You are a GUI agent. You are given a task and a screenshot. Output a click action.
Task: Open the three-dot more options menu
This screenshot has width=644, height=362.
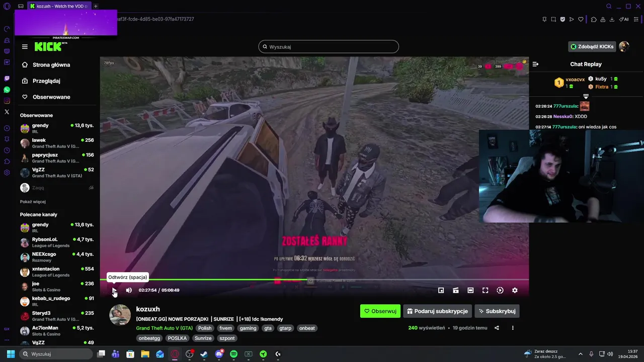coord(513,328)
